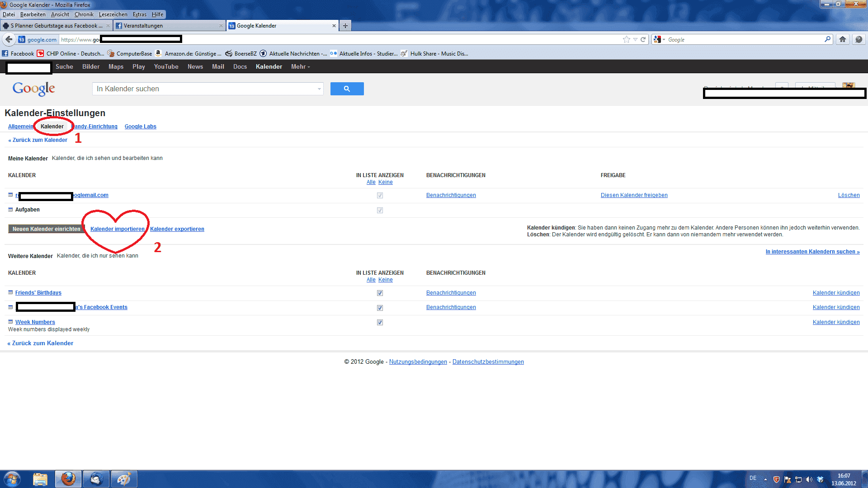Reload the page with the refresh icon
The height and width of the screenshot is (488, 868).
coord(643,39)
